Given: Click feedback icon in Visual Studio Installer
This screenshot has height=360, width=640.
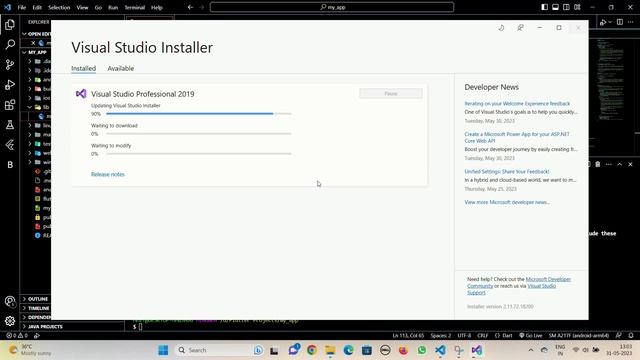Looking at the screenshot, I should (x=520, y=28).
